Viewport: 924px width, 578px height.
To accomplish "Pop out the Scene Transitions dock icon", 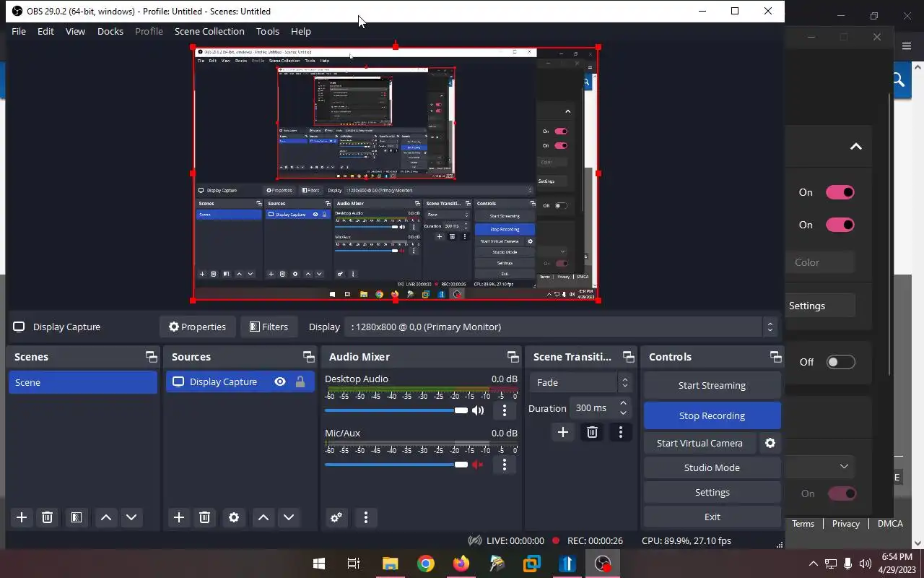I will click(629, 357).
